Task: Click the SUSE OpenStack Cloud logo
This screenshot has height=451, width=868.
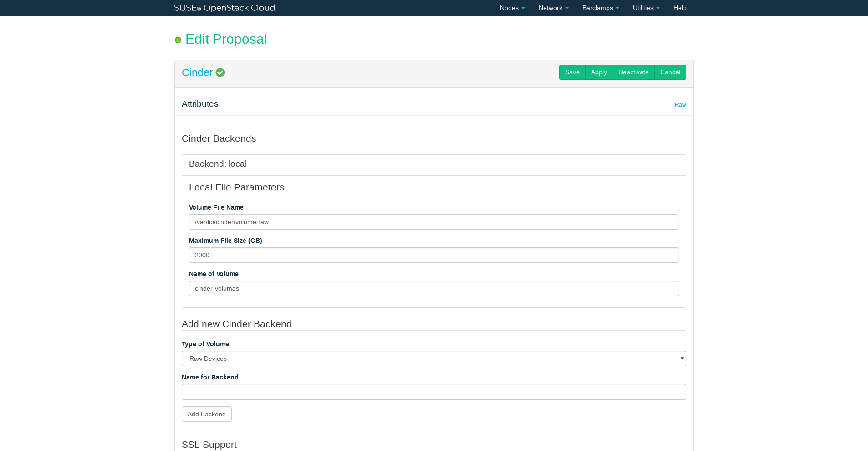Action: pos(225,8)
